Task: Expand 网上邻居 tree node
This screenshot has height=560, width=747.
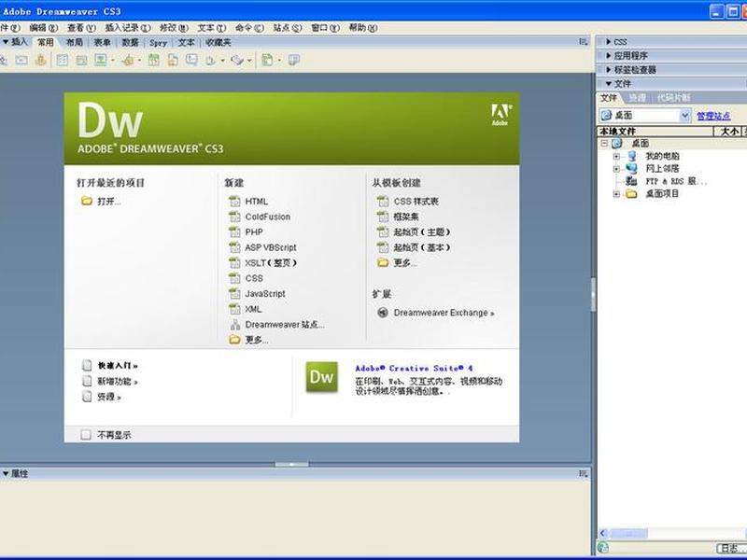Action: (616, 169)
